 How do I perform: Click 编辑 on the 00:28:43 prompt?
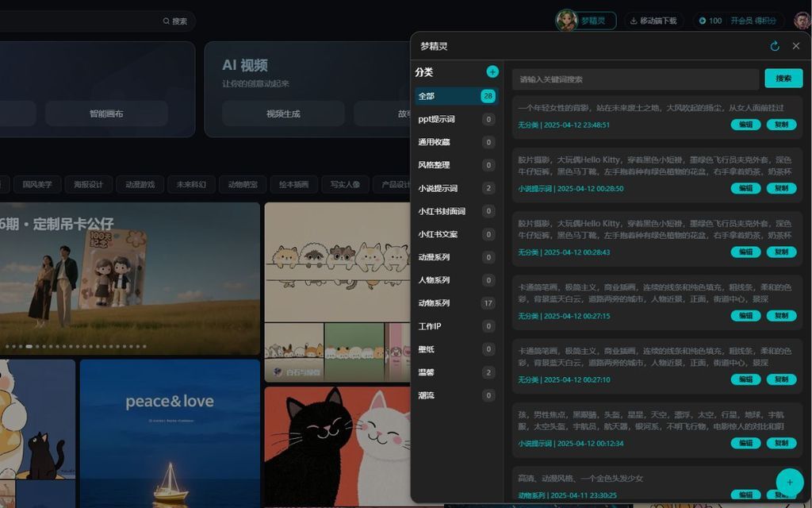pyautogui.click(x=745, y=252)
